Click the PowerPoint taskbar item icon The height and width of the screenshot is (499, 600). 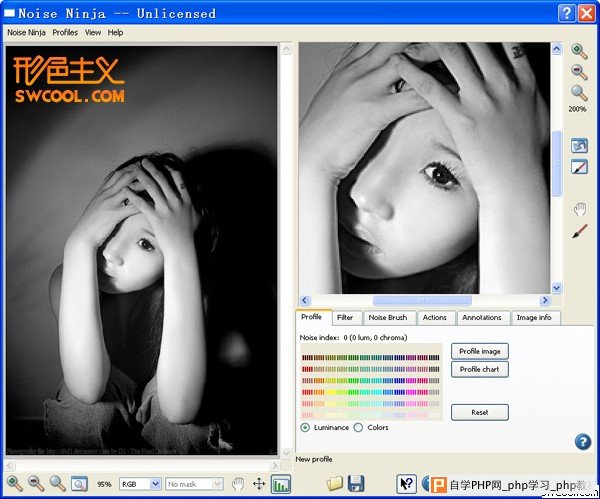[x=439, y=485]
